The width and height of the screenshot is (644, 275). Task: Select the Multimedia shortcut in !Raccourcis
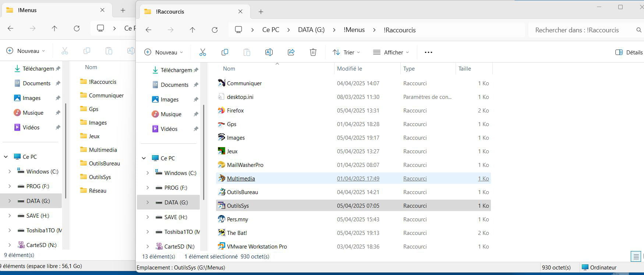[x=353, y=178]
